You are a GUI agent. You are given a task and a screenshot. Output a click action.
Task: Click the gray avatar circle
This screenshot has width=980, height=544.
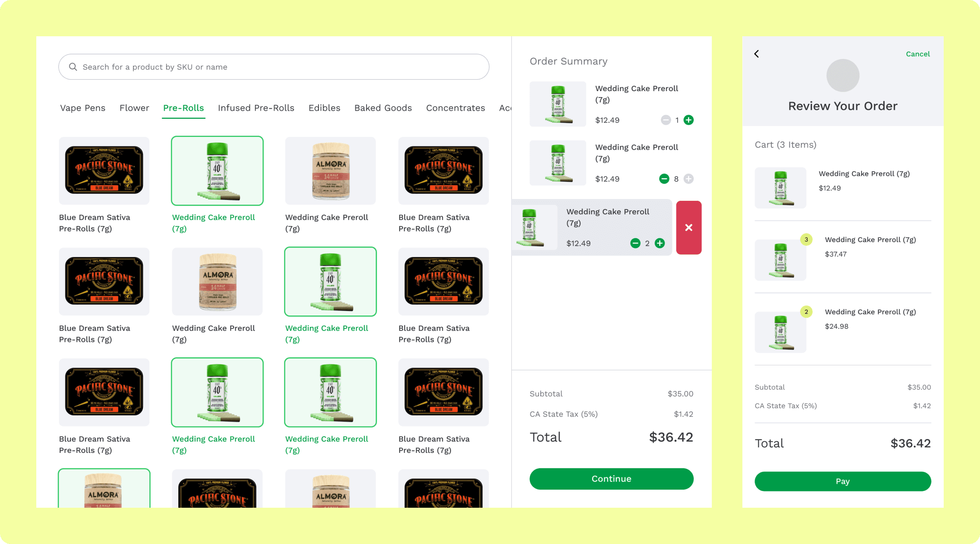tap(843, 75)
